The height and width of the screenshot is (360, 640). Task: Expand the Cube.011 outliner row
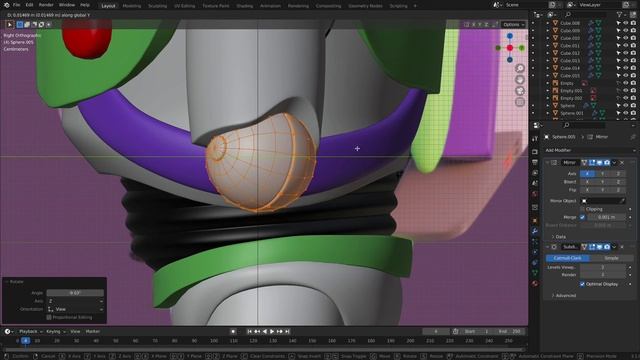point(548,46)
